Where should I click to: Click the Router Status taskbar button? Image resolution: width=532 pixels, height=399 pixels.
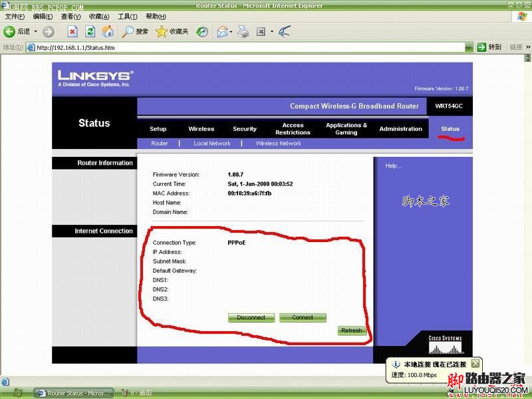coord(74,393)
